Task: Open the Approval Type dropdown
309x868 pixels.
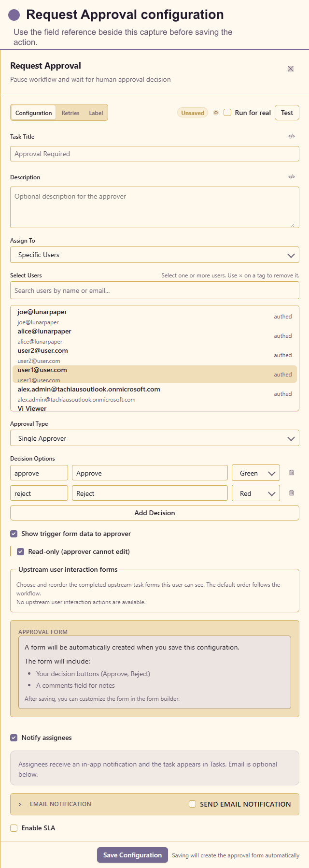Action: (x=154, y=438)
